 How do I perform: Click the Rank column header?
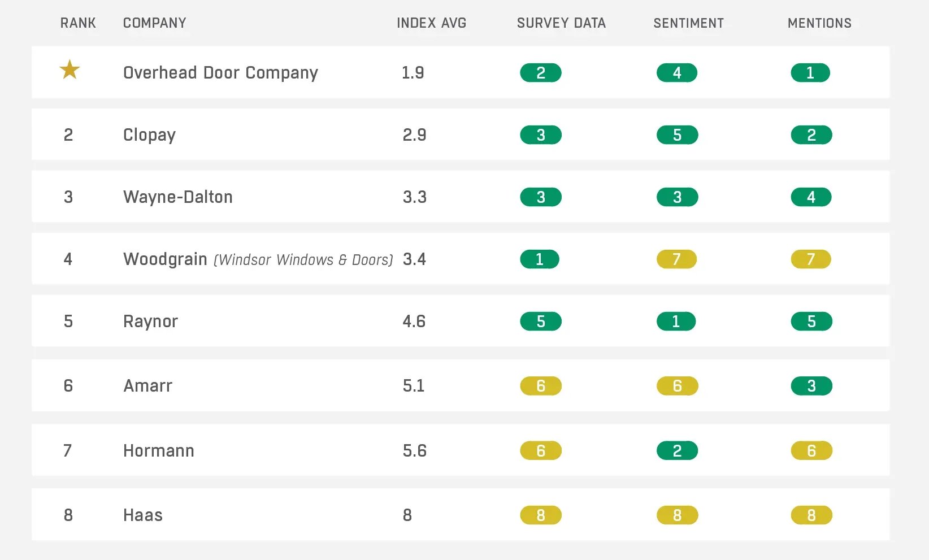[x=78, y=23]
